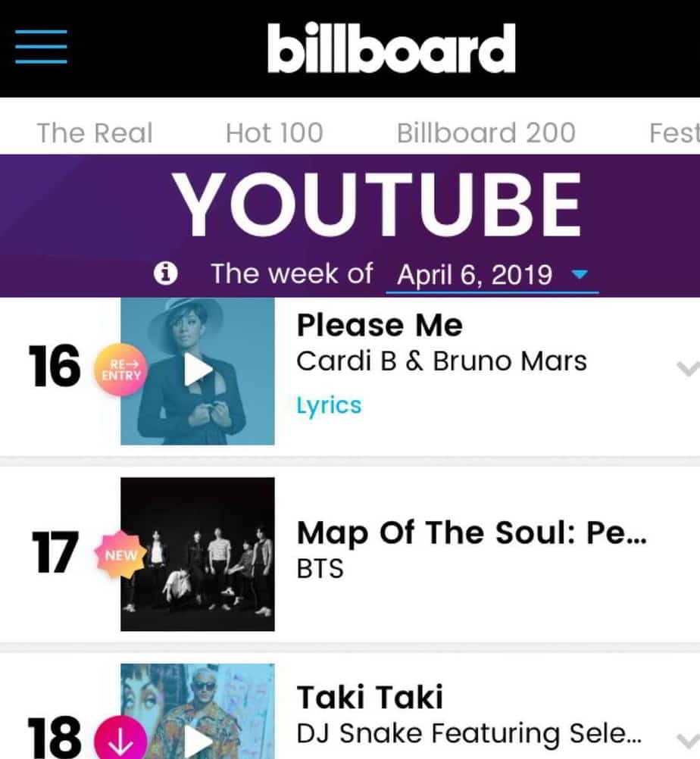Click the billboard logo

click(391, 48)
